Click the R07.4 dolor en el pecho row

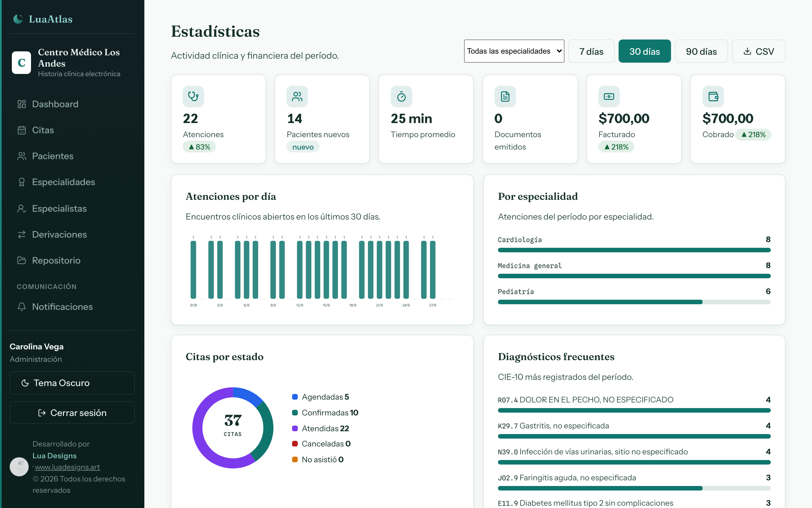[634, 404]
